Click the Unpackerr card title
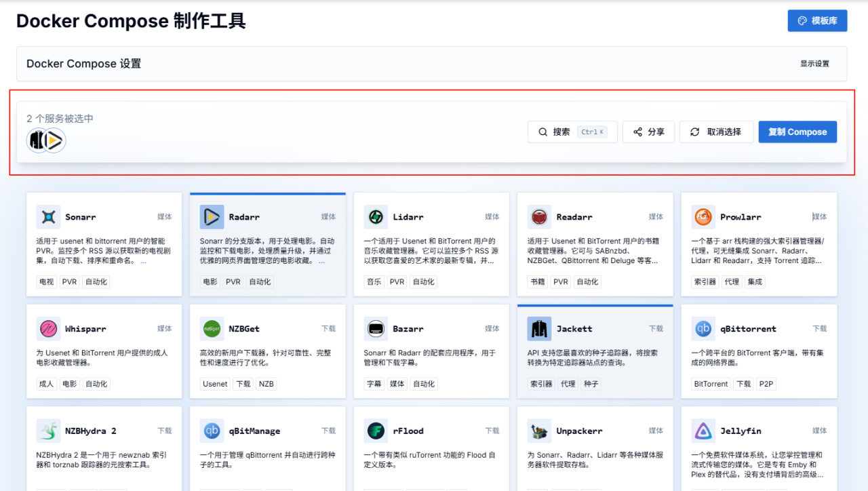 580,431
